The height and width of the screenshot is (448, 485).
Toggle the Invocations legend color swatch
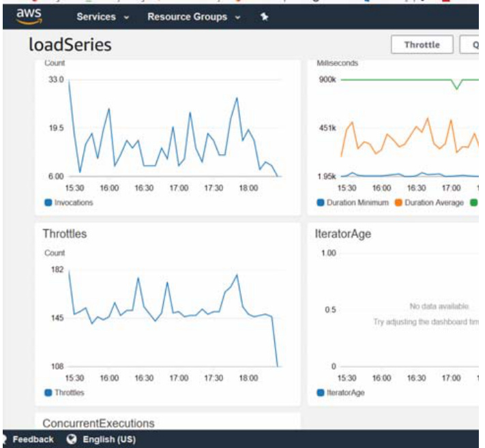tap(48, 203)
